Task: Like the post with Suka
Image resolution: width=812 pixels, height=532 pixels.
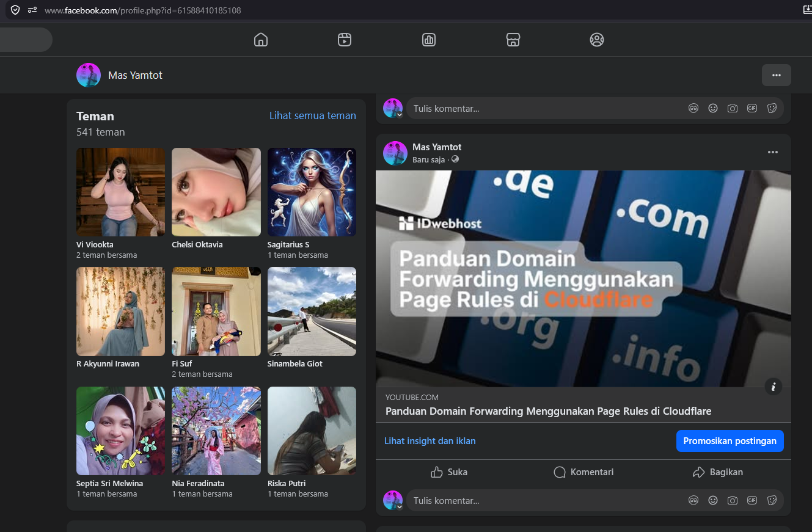Action: (449, 472)
